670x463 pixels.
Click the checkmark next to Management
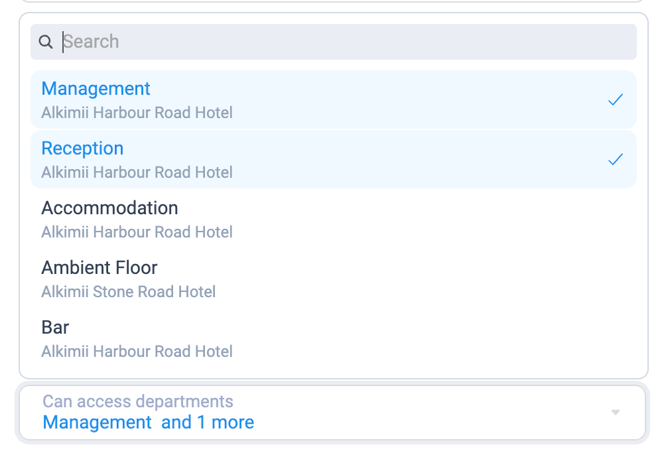point(615,100)
